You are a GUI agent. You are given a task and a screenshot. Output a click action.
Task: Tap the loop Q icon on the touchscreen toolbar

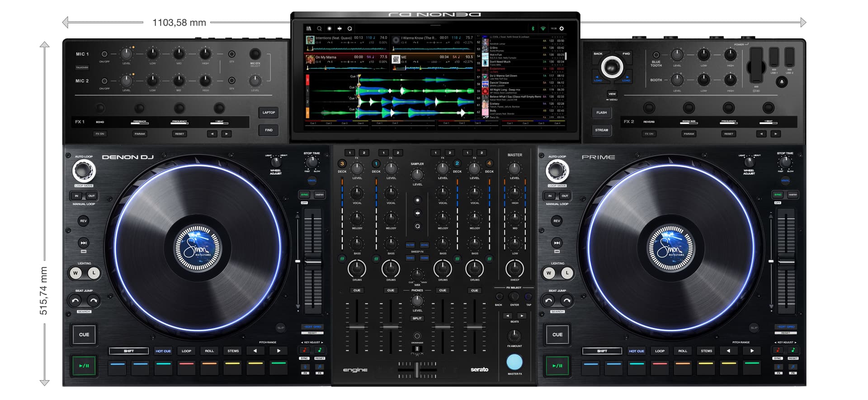(349, 29)
